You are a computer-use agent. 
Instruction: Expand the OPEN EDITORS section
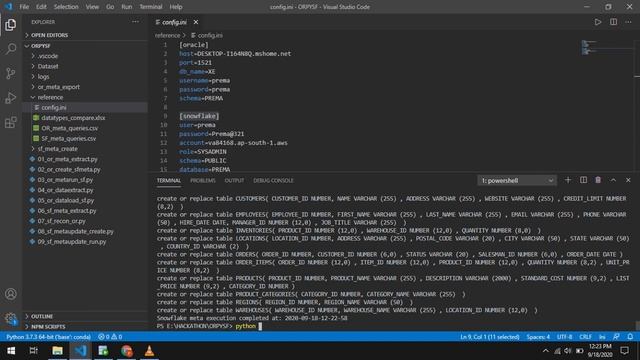click(x=49, y=35)
